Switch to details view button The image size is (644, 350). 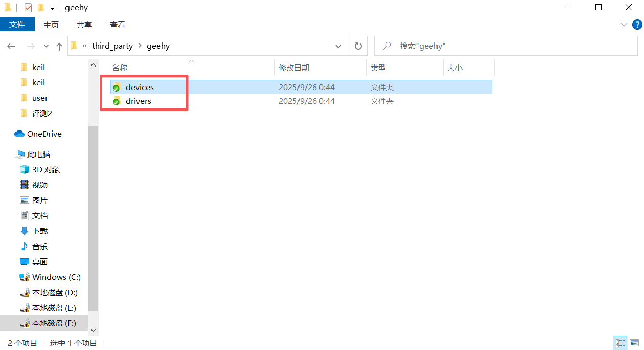click(x=620, y=343)
